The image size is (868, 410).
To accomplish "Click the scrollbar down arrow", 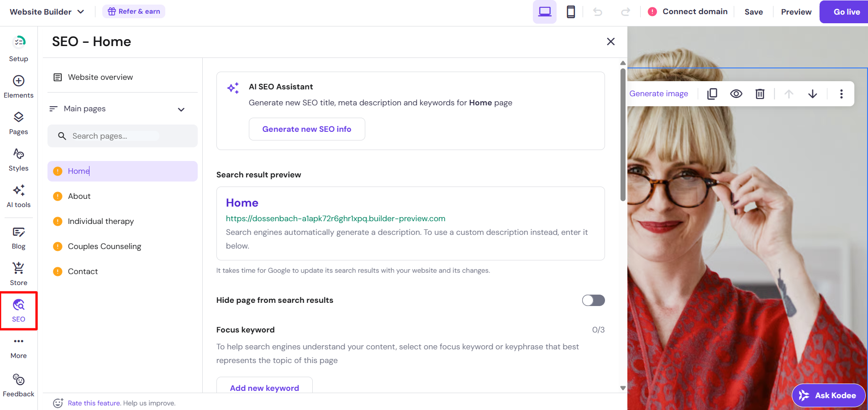I will 623,388.
